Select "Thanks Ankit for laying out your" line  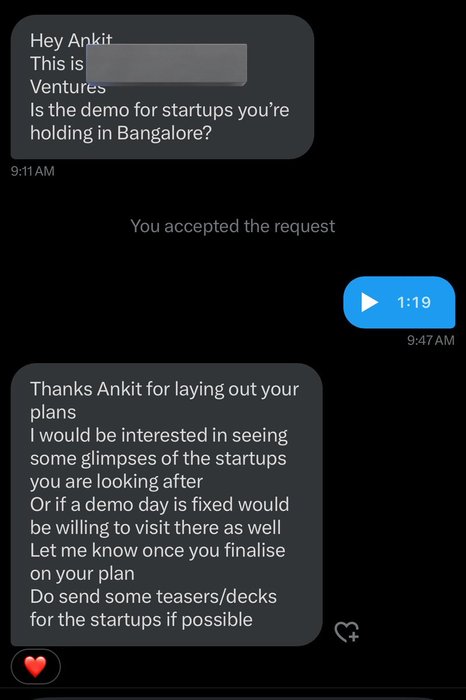[164, 389]
